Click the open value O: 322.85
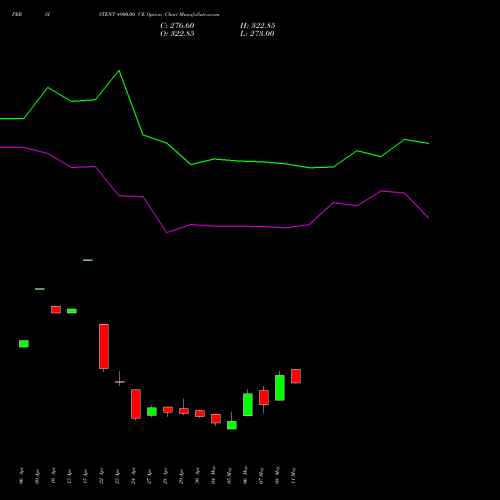500x500 pixels. click(177, 34)
